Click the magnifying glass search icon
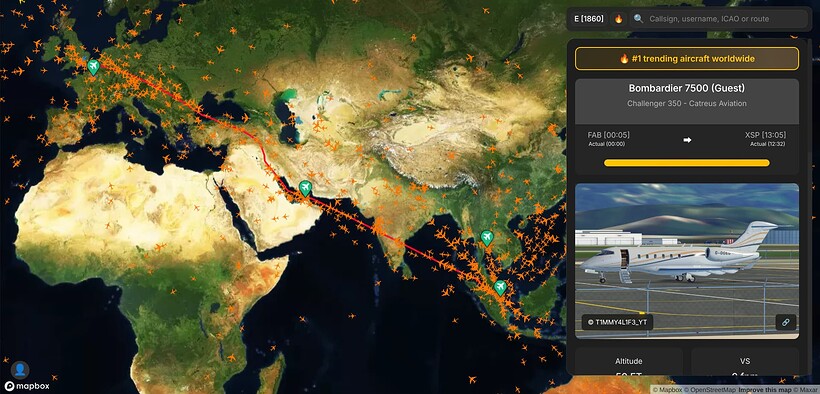 (x=639, y=19)
